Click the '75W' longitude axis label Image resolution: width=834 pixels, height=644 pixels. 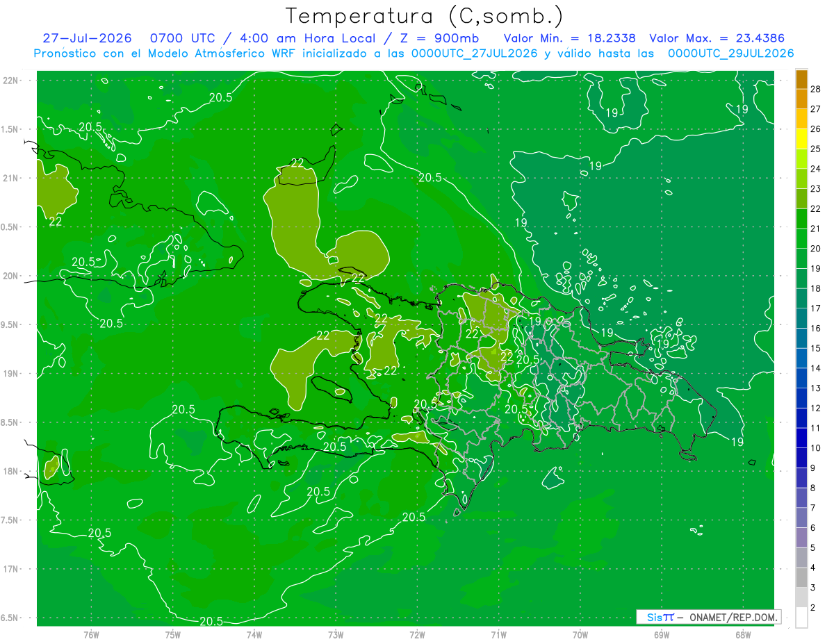pos(173,634)
